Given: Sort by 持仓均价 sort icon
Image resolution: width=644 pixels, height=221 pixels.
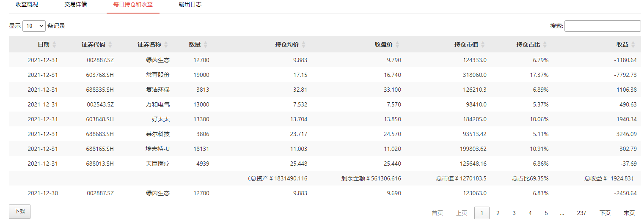Looking at the screenshot, I should pos(303,45).
